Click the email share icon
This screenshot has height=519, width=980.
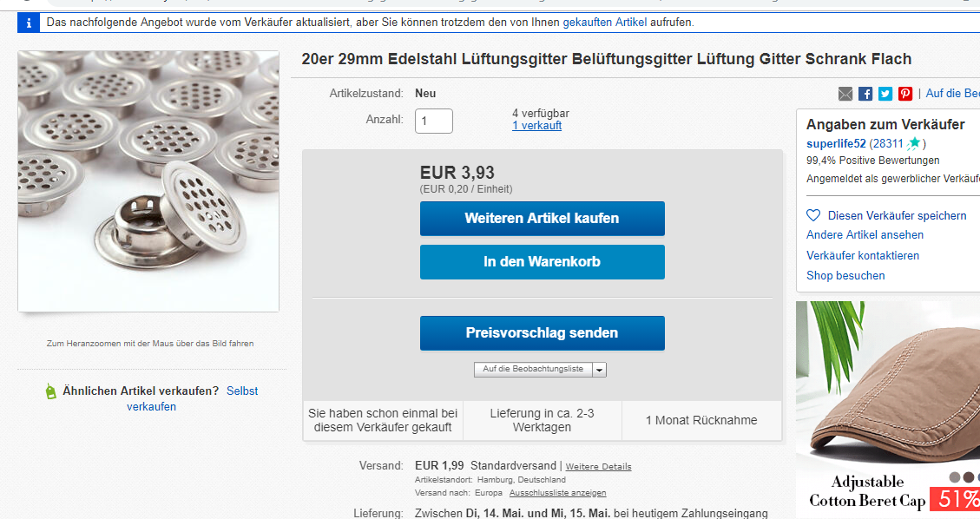tap(845, 94)
